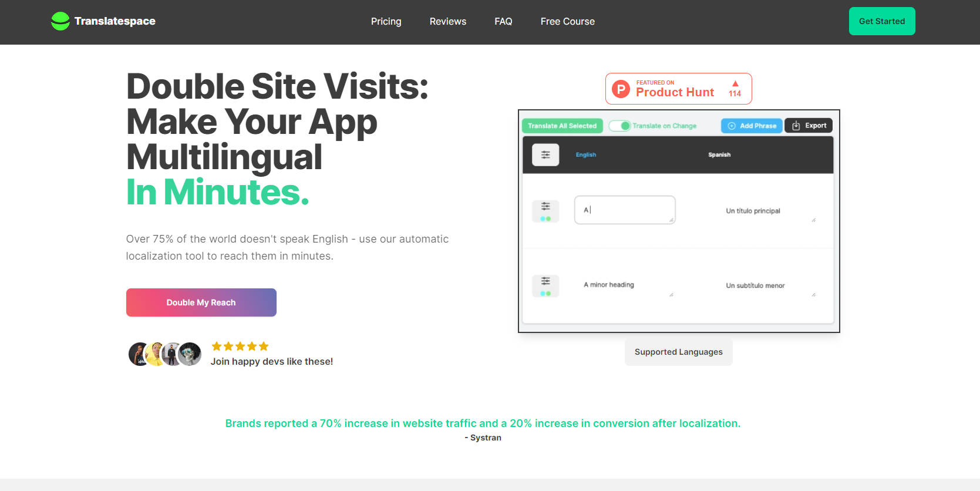Click the sliders icon beside first phrase row
This screenshot has width=980, height=491.
(545, 207)
